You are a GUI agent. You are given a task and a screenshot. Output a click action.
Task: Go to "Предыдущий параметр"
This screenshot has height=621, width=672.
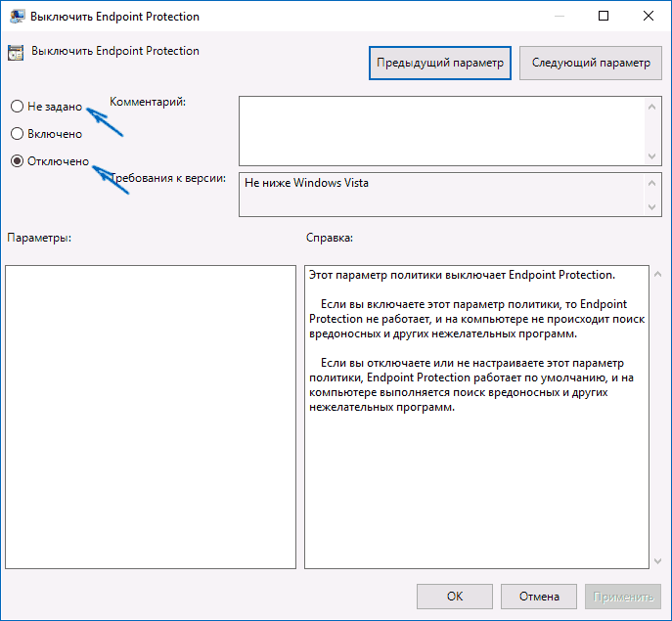click(x=440, y=63)
